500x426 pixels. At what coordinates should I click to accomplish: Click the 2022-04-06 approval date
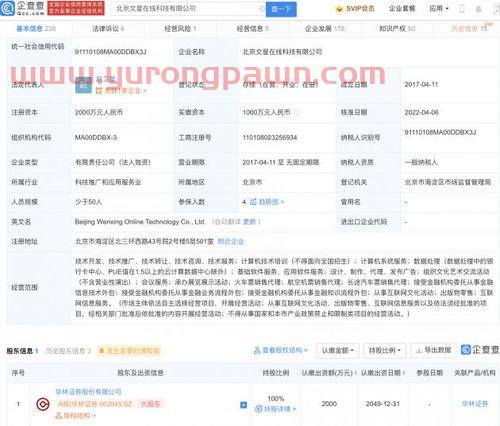(x=421, y=113)
